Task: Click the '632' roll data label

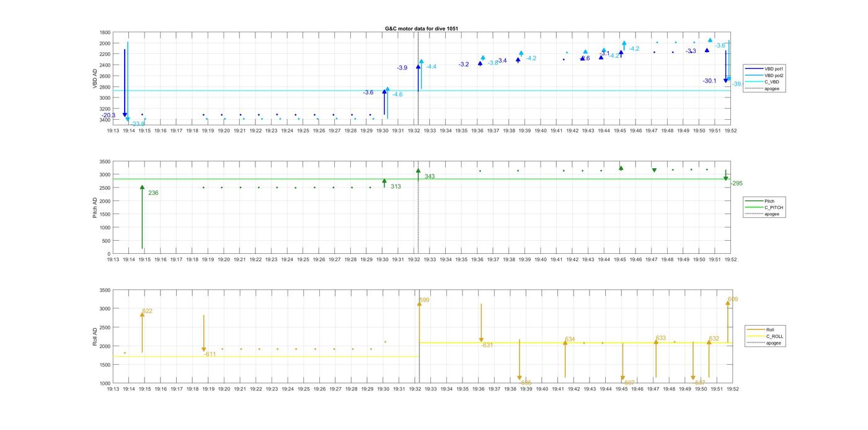Action: (714, 339)
